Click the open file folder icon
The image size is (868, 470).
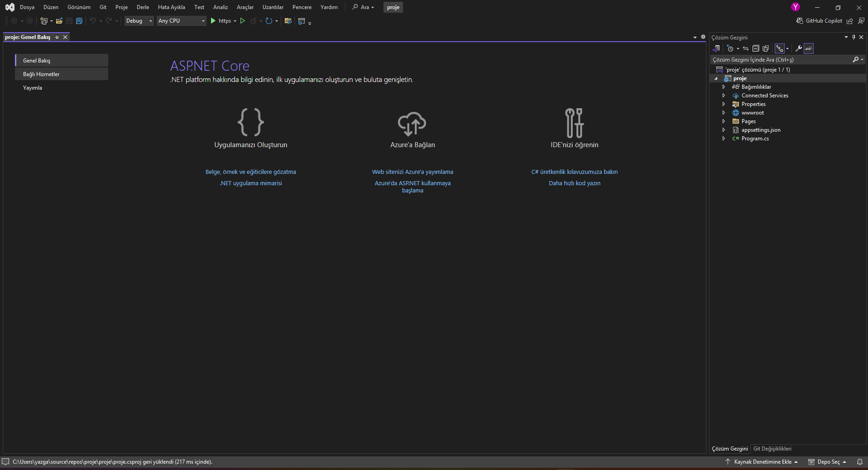(59, 21)
